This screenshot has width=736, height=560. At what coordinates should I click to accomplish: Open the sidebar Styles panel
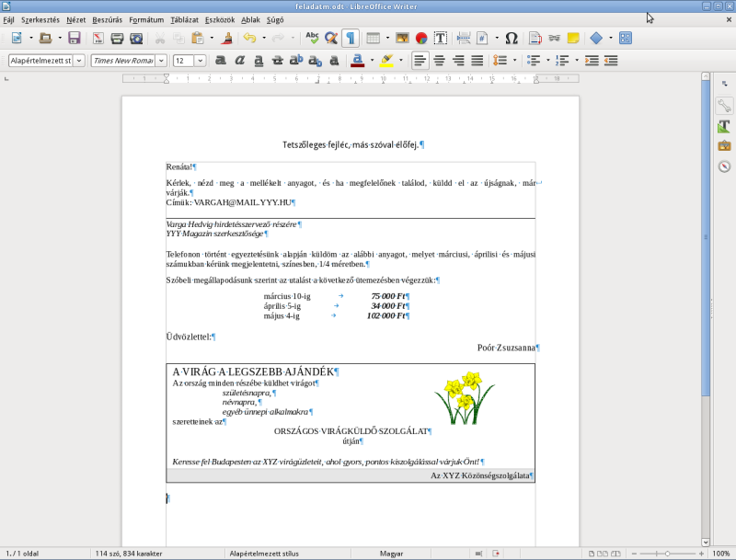[724, 126]
